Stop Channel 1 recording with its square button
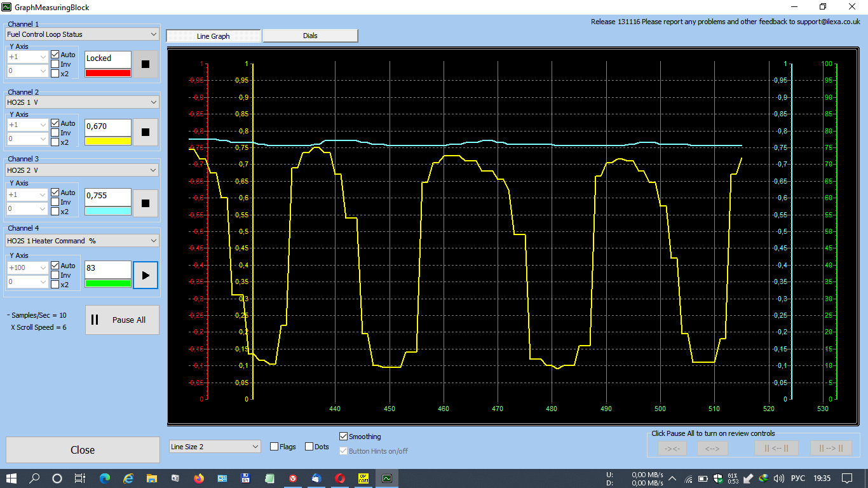 click(x=146, y=64)
